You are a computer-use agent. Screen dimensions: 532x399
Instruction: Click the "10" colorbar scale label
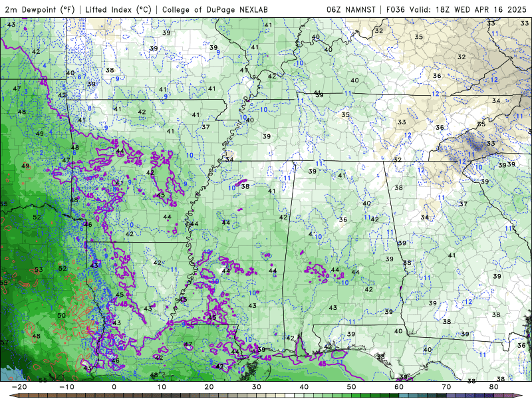click(162, 387)
